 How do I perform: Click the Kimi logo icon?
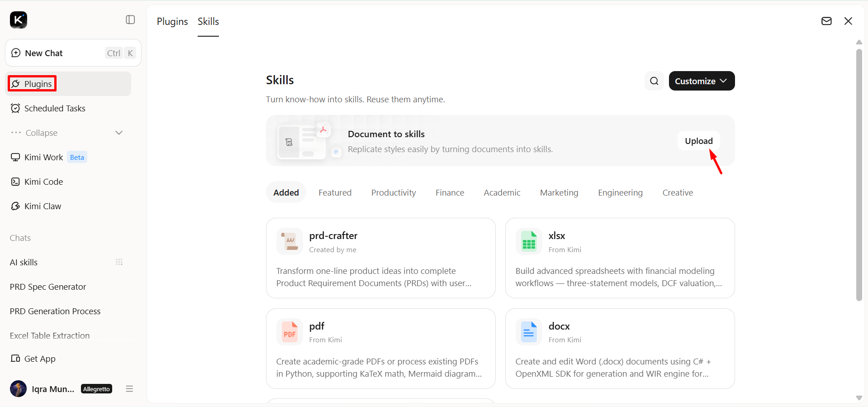(x=19, y=20)
